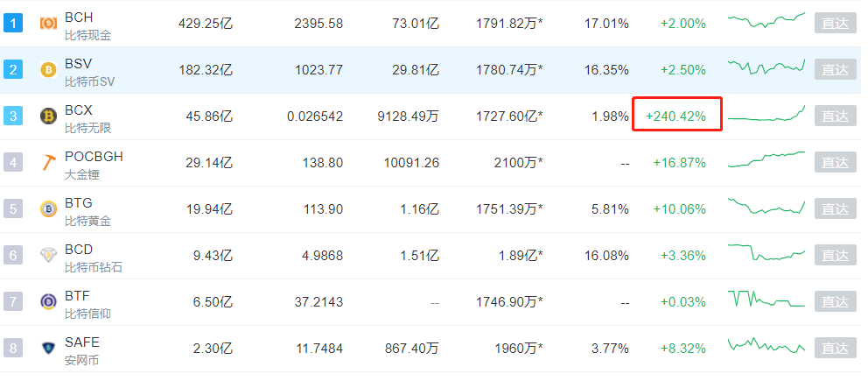This screenshot has width=868, height=381.
Task: Click the POCBGH price 138.80
Action: (x=321, y=163)
